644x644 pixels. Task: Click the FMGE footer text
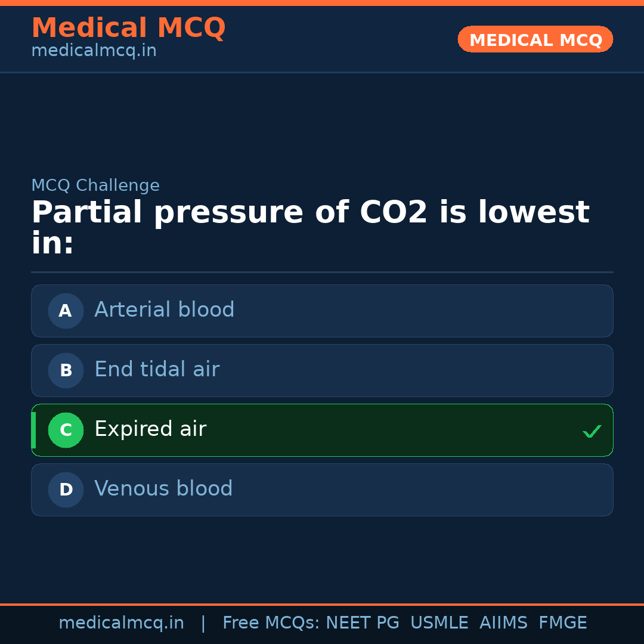click(563, 623)
